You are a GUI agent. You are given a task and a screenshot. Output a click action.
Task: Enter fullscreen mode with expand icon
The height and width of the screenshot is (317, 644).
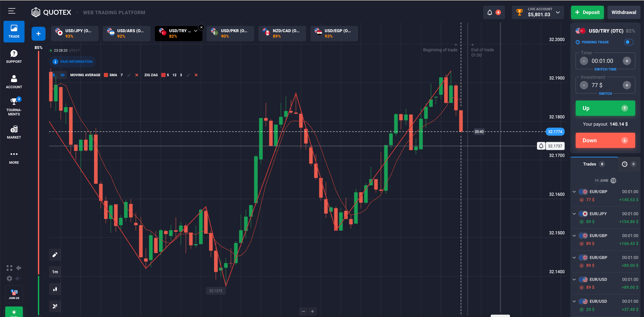coord(9,268)
